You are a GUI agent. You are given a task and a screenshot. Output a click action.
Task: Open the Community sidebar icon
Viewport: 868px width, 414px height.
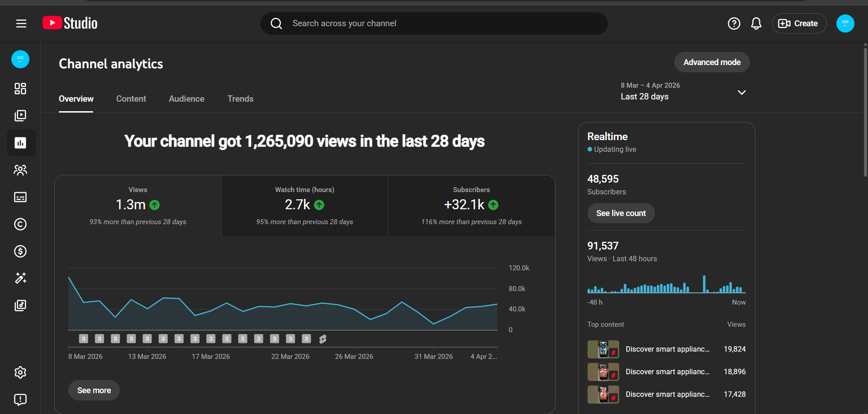(20, 170)
